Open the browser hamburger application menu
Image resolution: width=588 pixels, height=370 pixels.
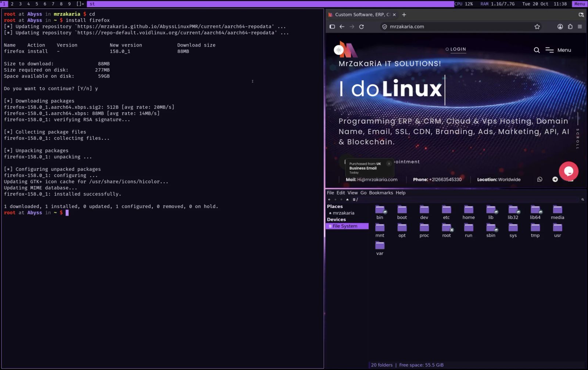point(580,26)
